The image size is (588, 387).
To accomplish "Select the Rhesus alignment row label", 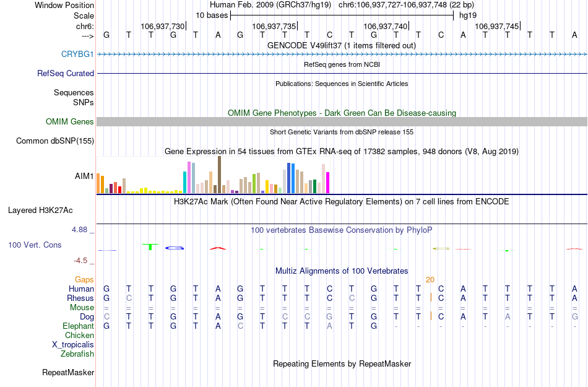I will (80, 298).
